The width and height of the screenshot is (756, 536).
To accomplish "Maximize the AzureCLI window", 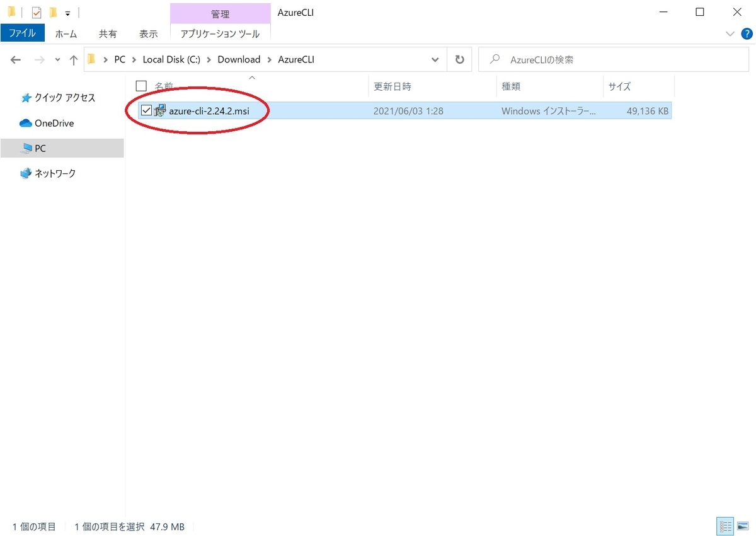I will [x=700, y=12].
